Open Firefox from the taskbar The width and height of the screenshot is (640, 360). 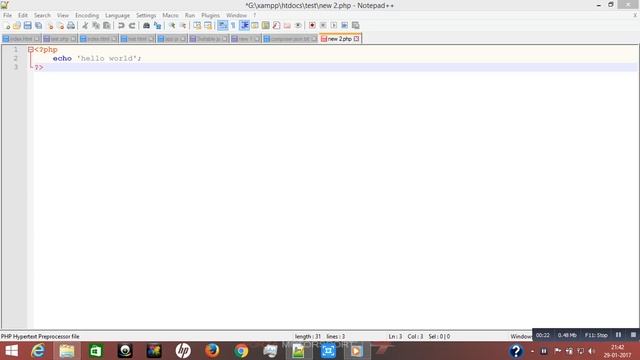[x=212, y=351]
